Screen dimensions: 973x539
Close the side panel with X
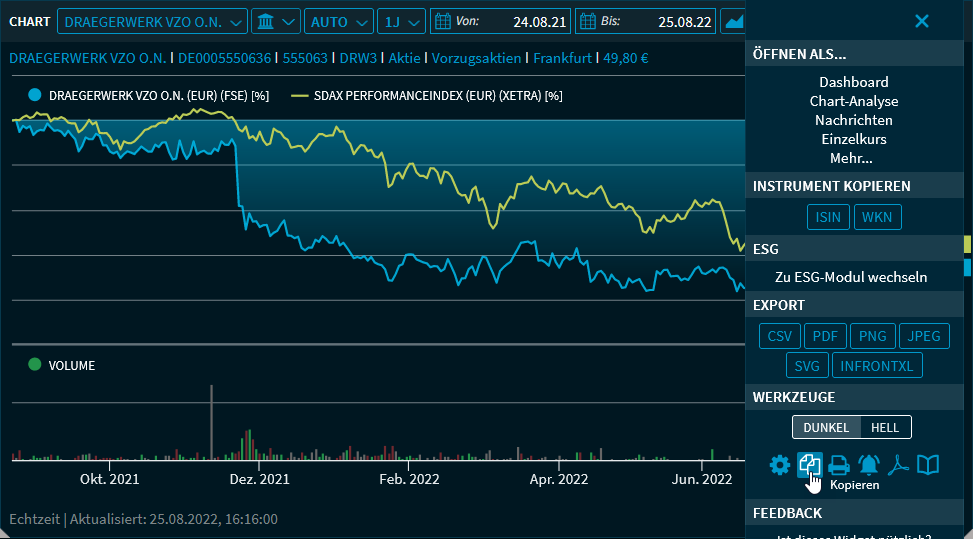click(x=921, y=21)
